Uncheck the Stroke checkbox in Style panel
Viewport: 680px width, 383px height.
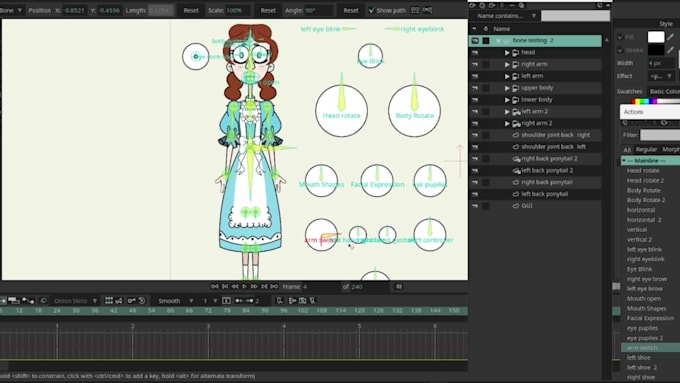pyautogui.click(x=620, y=50)
